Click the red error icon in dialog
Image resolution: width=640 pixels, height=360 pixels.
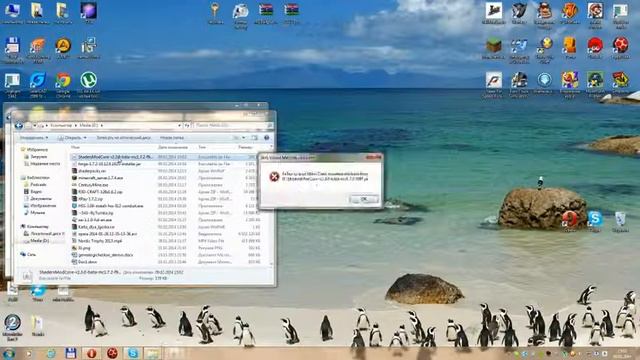[x=274, y=176]
